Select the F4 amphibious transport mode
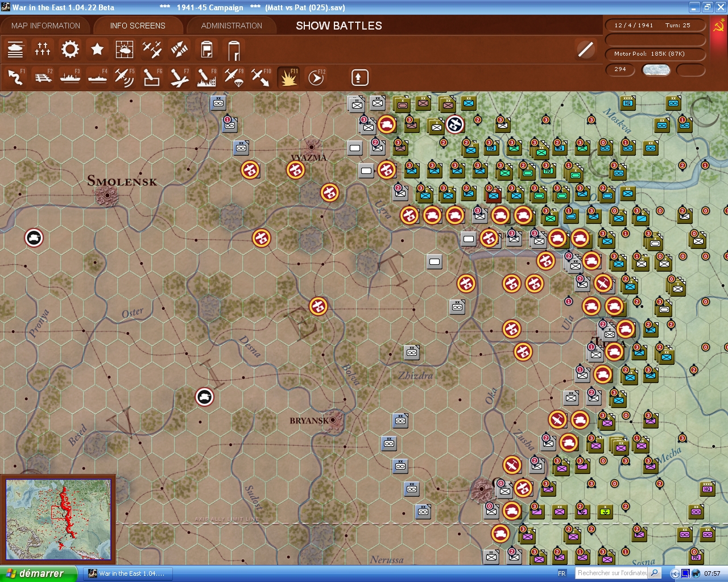 [x=97, y=77]
